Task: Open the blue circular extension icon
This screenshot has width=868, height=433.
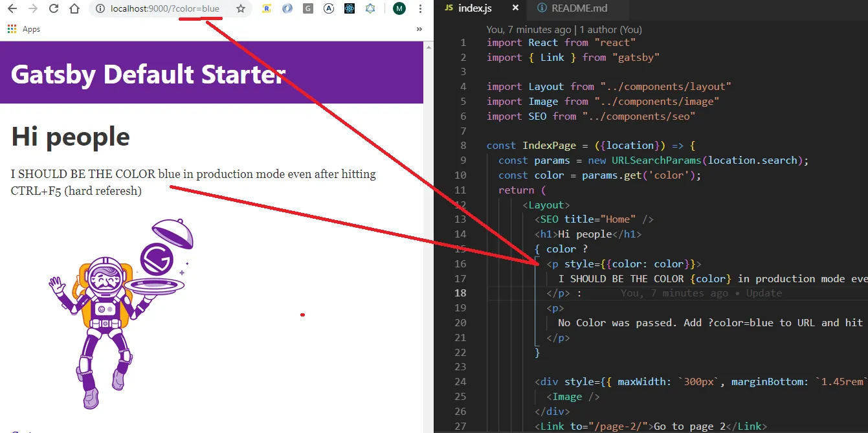Action: (287, 9)
